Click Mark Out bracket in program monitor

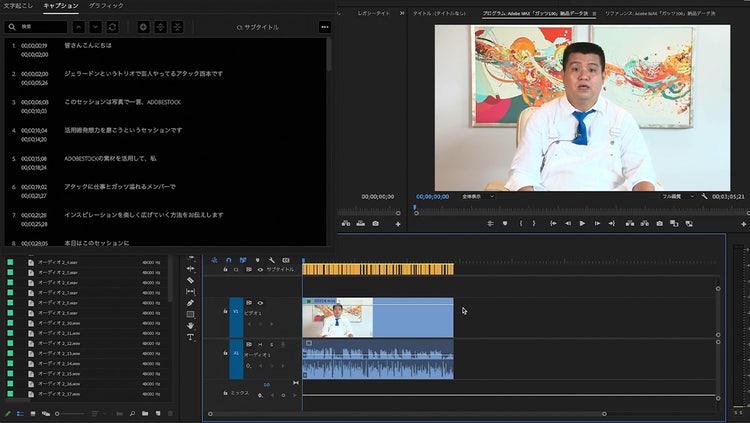coord(534,223)
